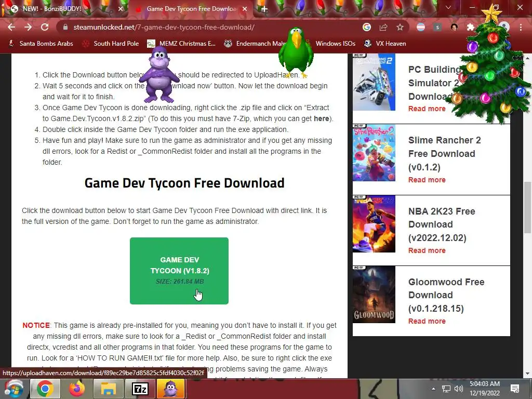Bookmark this page with star icon
This screenshot has height=399, width=532.
(x=400, y=27)
